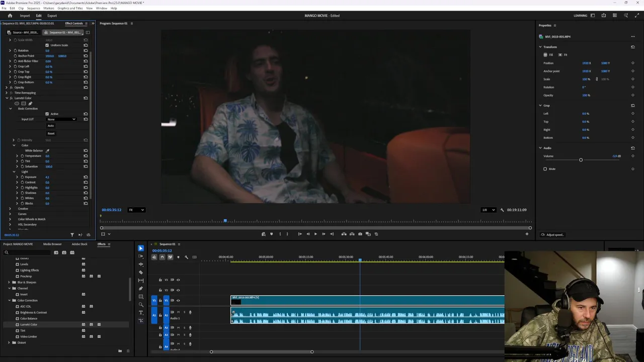
Task: Toggle V3 track output eye icon
Action: point(178,280)
